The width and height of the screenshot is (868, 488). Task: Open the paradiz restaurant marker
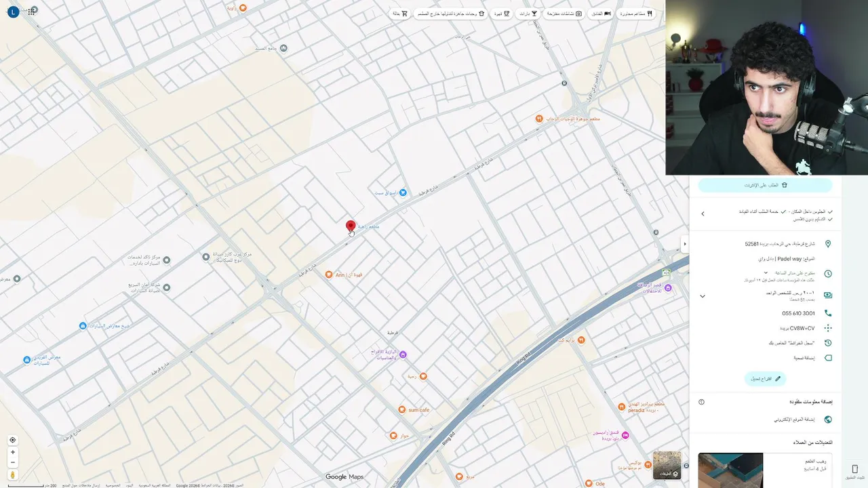pyautogui.click(x=621, y=407)
